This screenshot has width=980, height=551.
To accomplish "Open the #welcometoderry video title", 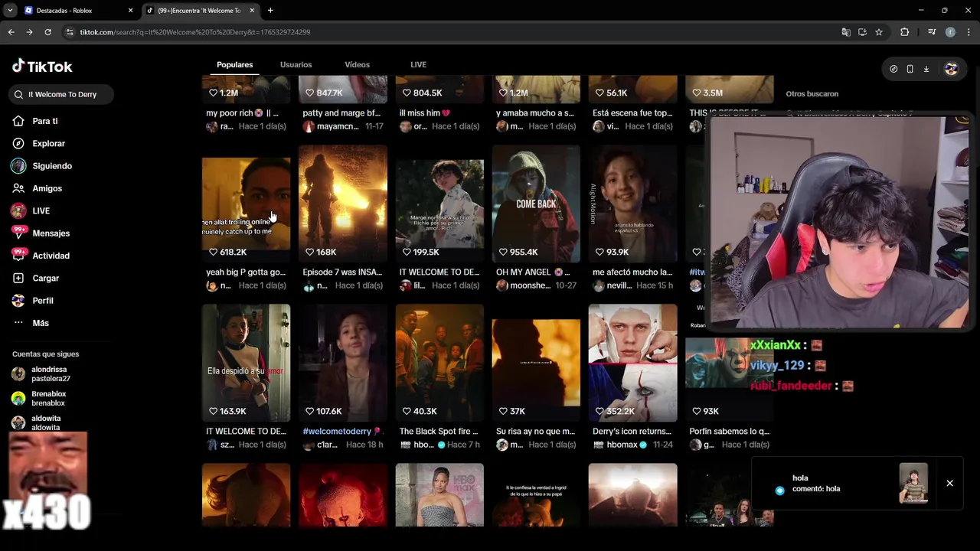I will (341, 432).
